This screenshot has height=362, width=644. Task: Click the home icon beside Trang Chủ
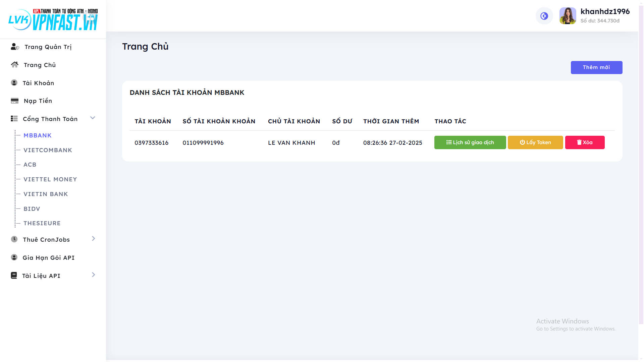pyautogui.click(x=14, y=65)
